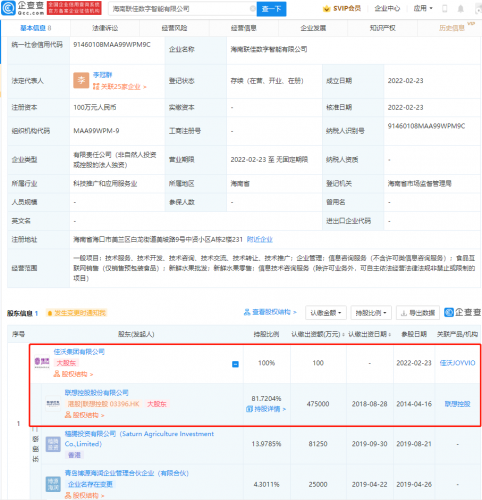This screenshot has width=482, height=500.
Task: Open 联想控股股份有限公司 shareholder link
Action: click(96, 393)
